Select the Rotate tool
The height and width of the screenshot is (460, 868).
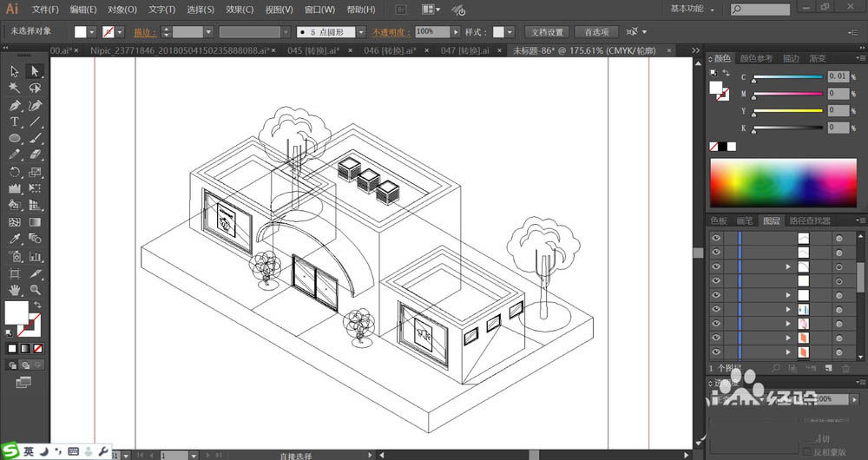[15, 172]
